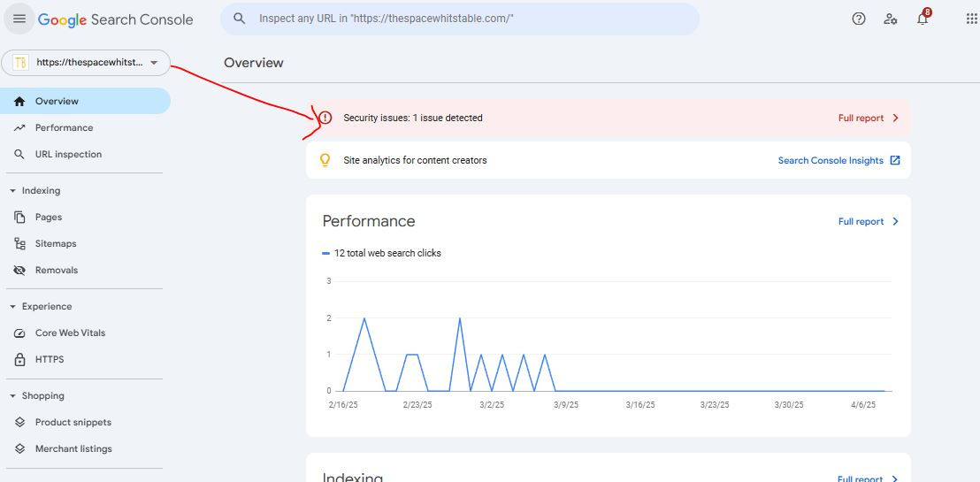This screenshot has width=980, height=482.
Task: Click the Removals crossed-eye icon
Action: (19, 270)
